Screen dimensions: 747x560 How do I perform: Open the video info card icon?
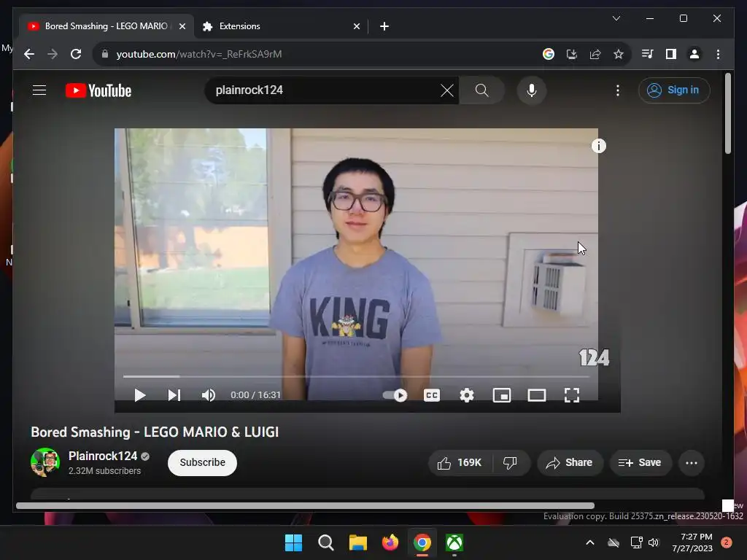pyautogui.click(x=599, y=146)
